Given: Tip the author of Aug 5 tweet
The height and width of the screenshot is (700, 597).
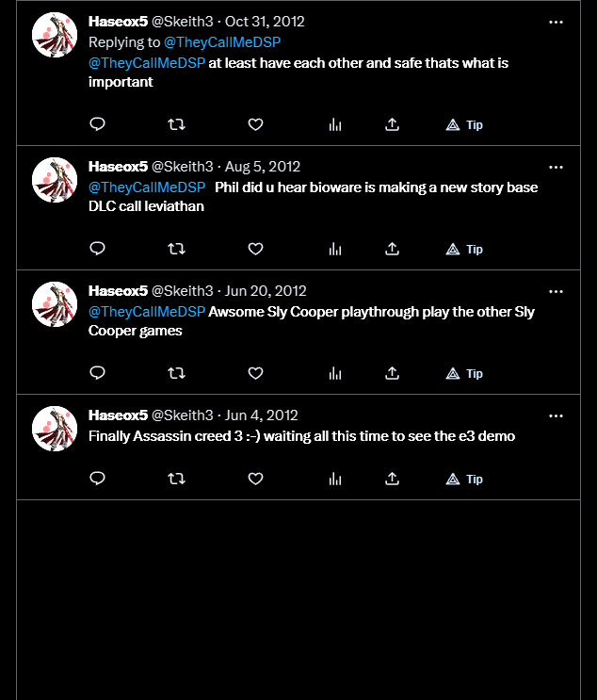Looking at the screenshot, I should coord(464,249).
